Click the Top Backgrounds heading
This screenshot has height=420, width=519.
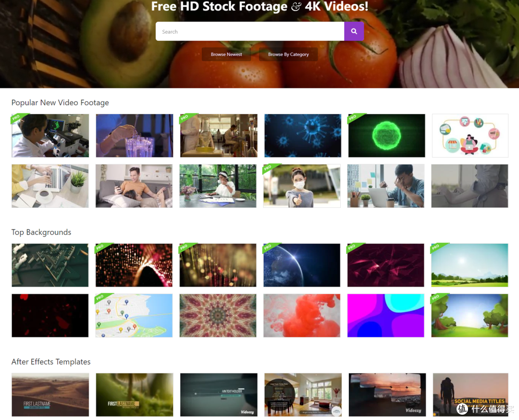(41, 232)
